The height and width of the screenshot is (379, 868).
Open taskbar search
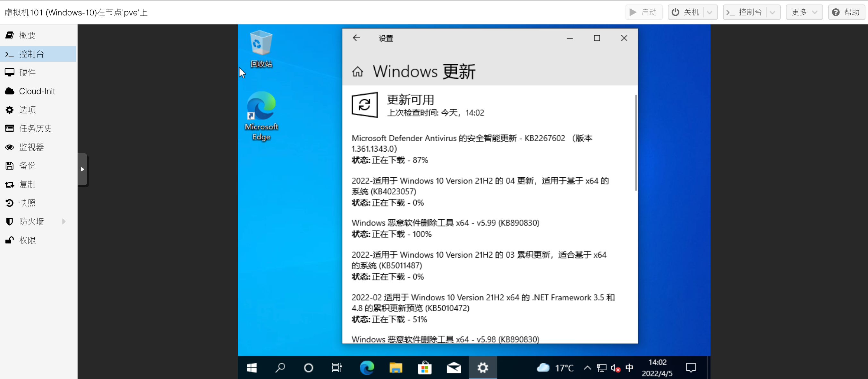tap(280, 367)
